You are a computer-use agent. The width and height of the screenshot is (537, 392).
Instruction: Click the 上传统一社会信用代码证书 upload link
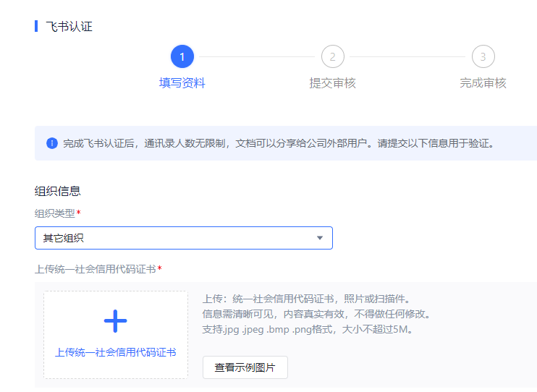pos(115,352)
